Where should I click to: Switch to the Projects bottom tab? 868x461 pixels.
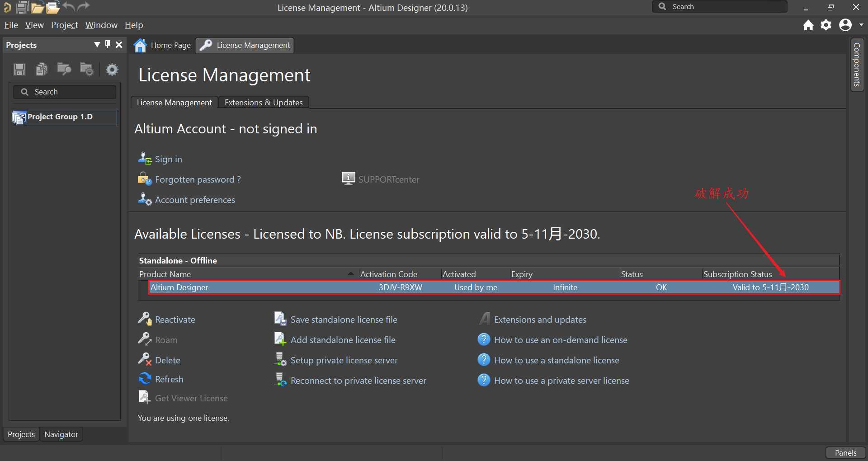21,434
